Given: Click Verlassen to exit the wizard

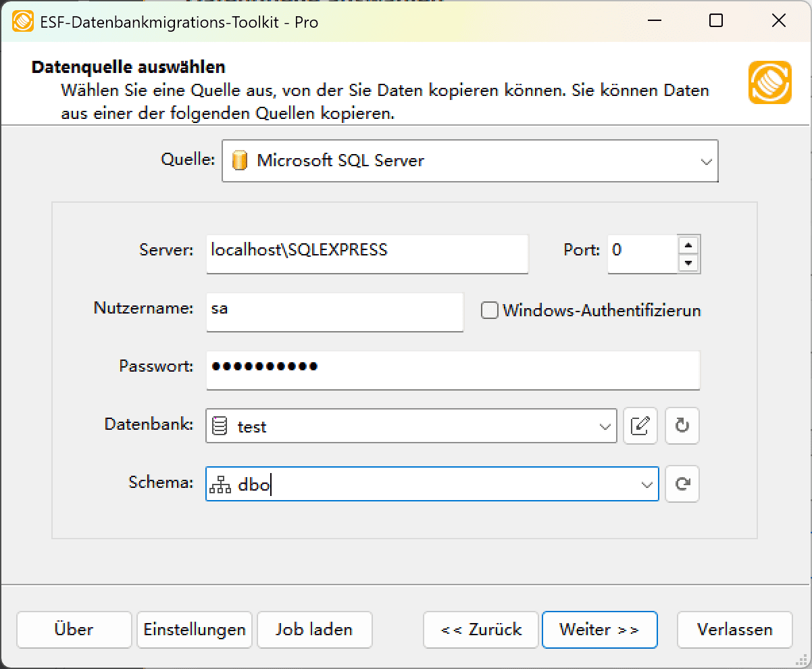Looking at the screenshot, I should point(734,629).
